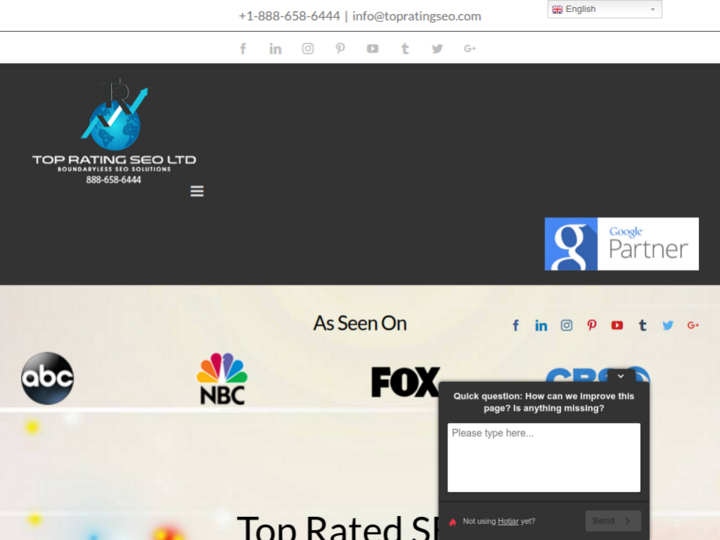This screenshot has height=540, width=720.
Task: Click the blue colored LinkedIn icon
Action: point(541,325)
